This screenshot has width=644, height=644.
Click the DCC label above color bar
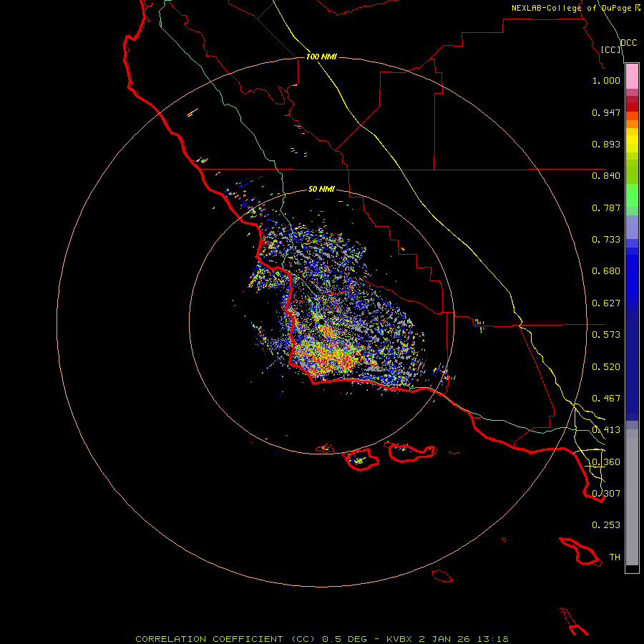click(x=629, y=43)
